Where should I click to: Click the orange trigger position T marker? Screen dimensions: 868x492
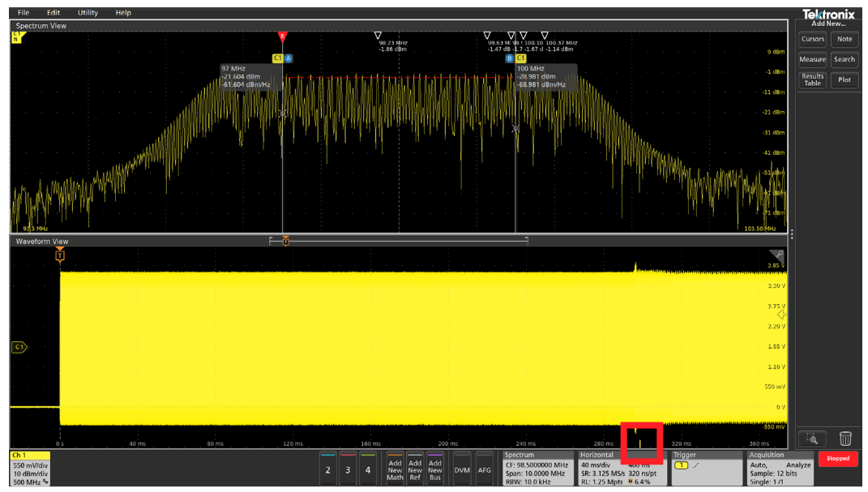[x=59, y=256]
